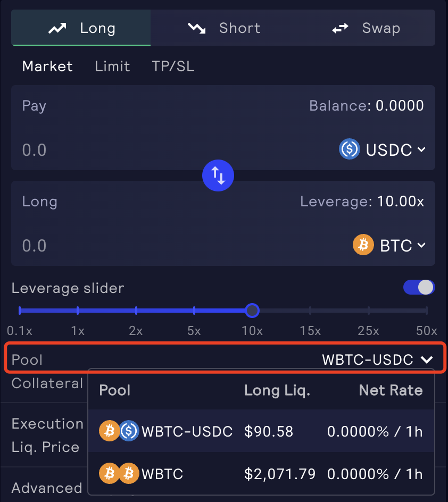Click the WBTC pool double-bitcoin icon
The width and height of the screenshot is (448, 502).
[119, 473]
